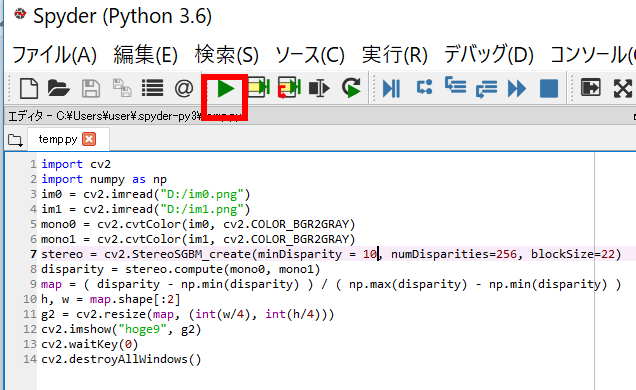
Task: Click the @ symbol toolbar icon
Action: [x=184, y=88]
